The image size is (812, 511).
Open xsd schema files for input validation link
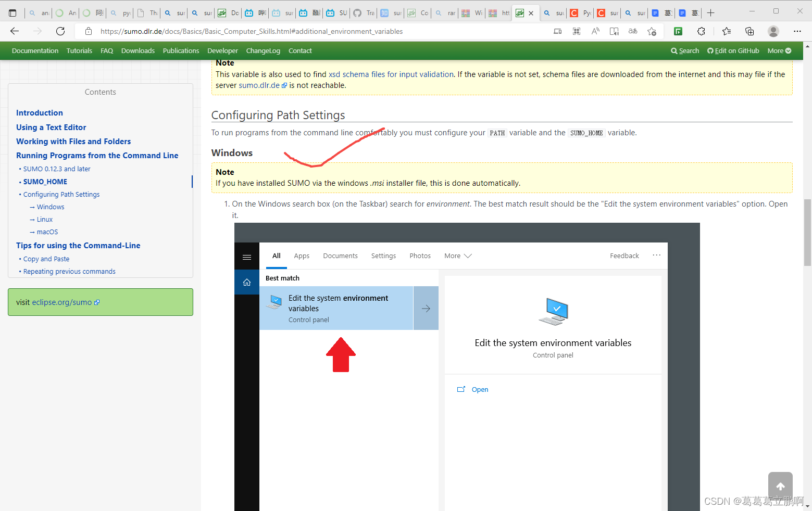391,74
